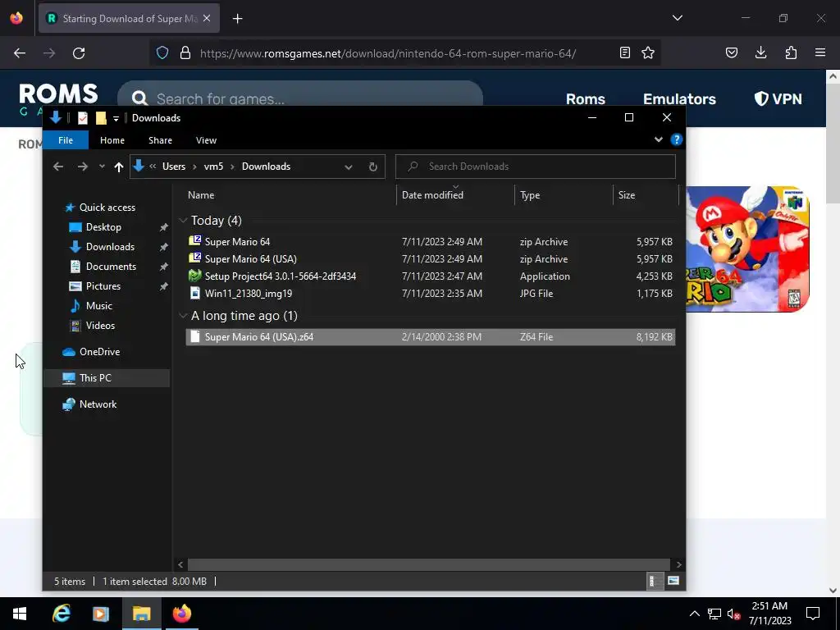Image resolution: width=840 pixels, height=630 pixels.
Task: Collapse the A long time ago group
Action: (183, 316)
